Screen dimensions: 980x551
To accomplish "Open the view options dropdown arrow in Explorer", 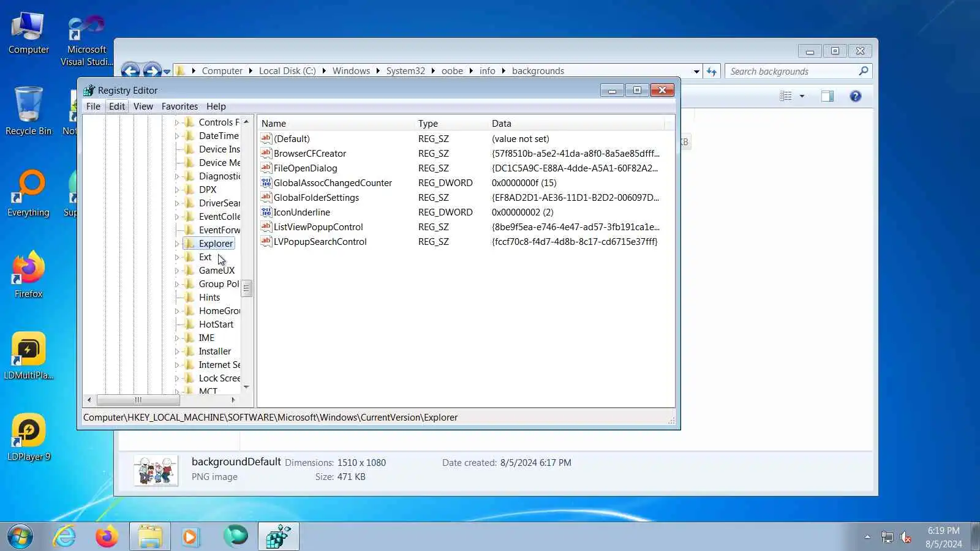I will pyautogui.click(x=802, y=96).
